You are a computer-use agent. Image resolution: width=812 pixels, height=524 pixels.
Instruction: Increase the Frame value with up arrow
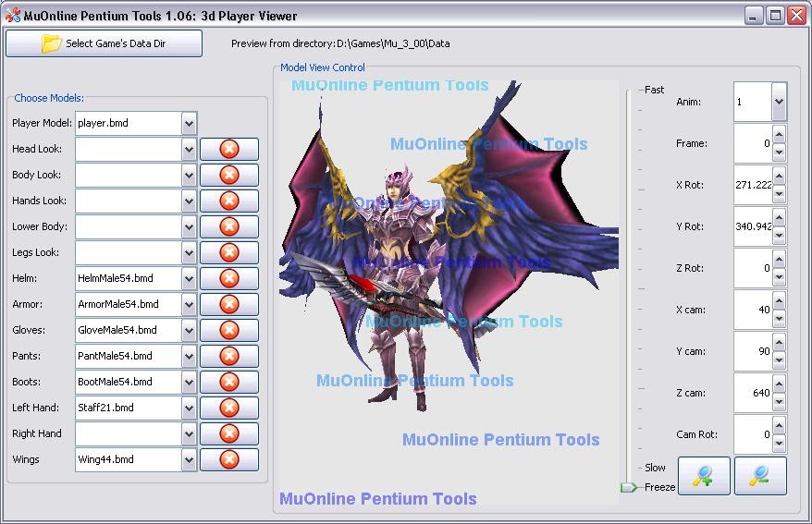[x=779, y=135]
